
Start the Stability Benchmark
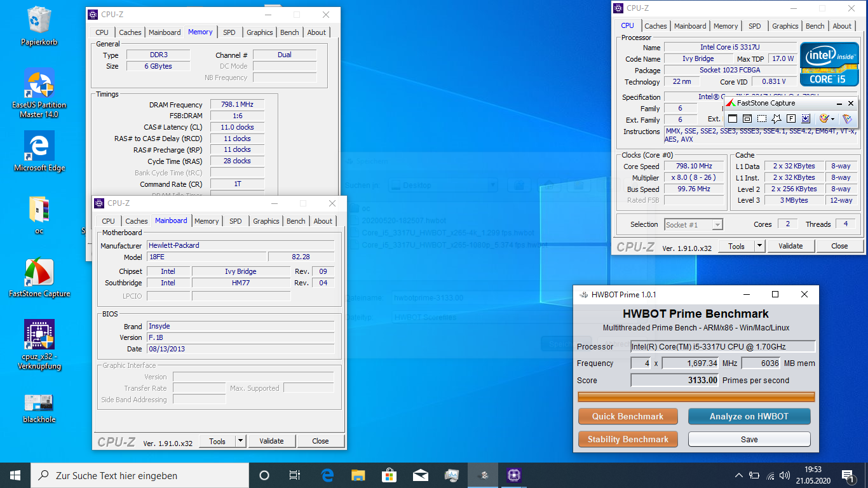click(x=628, y=439)
